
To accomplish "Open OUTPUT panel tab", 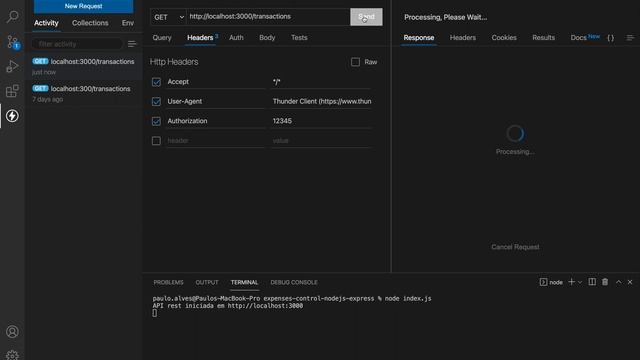I will coord(207,282).
